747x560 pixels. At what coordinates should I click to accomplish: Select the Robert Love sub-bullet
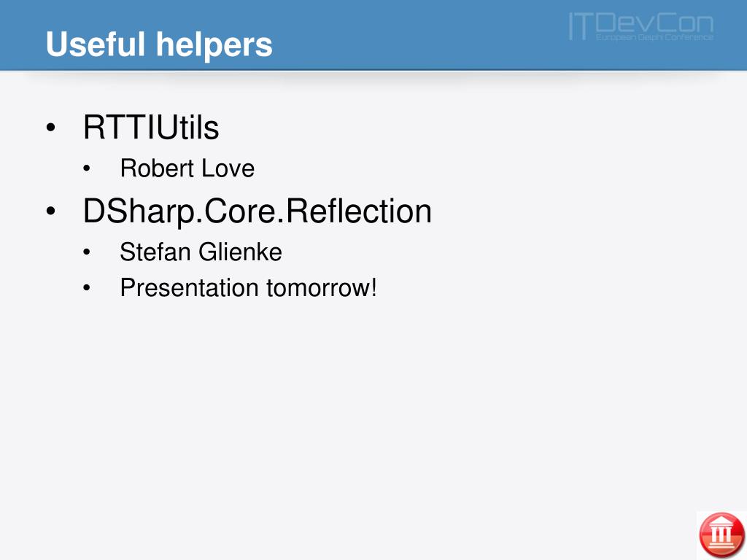point(187,168)
